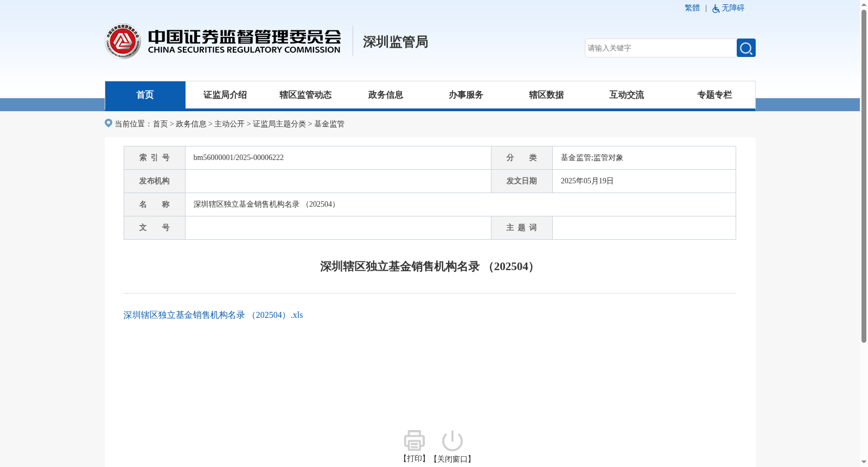Screen dimensions: 868x467
Task: Open the 无障碍 accessibility link
Action: click(x=733, y=8)
